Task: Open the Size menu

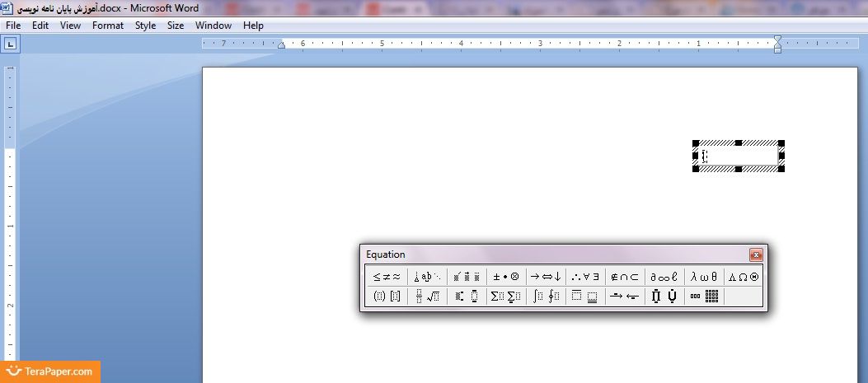Action: click(176, 26)
